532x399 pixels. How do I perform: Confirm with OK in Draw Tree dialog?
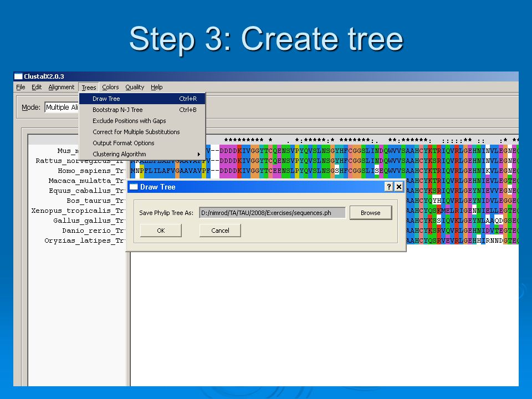(161, 231)
